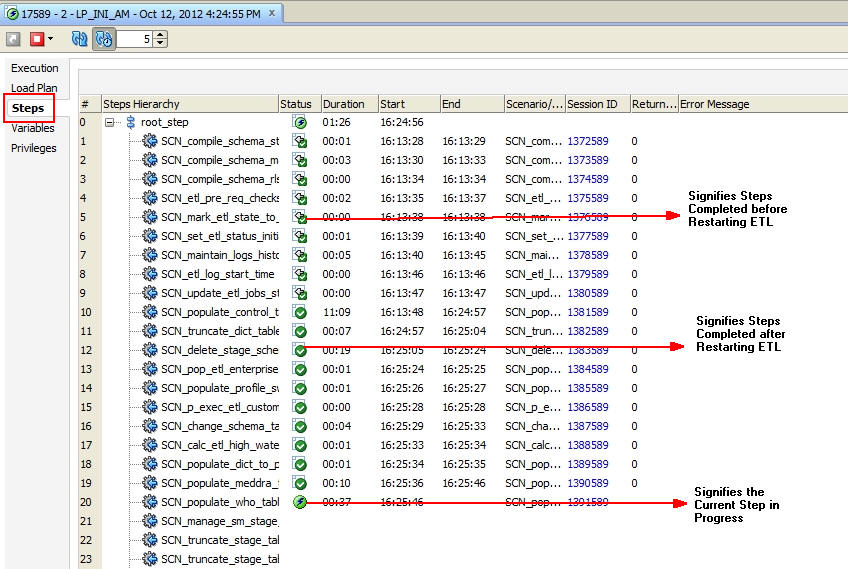Select the SCN_etl_log_start_time step
The width and height of the screenshot is (848, 569).
217,274
